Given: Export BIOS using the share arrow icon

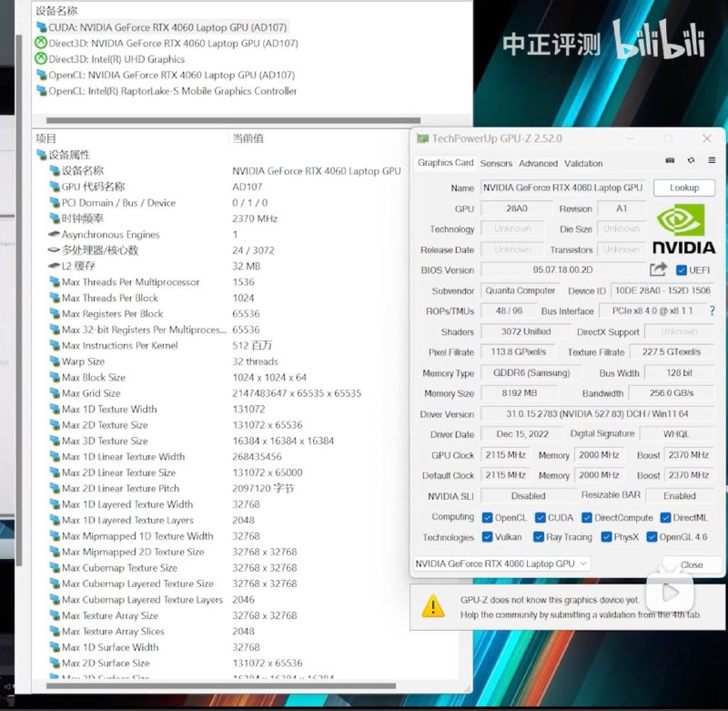Looking at the screenshot, I should 658,269.
